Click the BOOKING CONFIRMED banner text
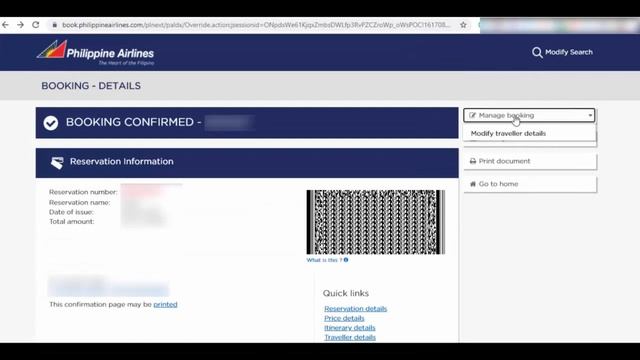Viewport: 640px width, 360px height. point(133,122)
